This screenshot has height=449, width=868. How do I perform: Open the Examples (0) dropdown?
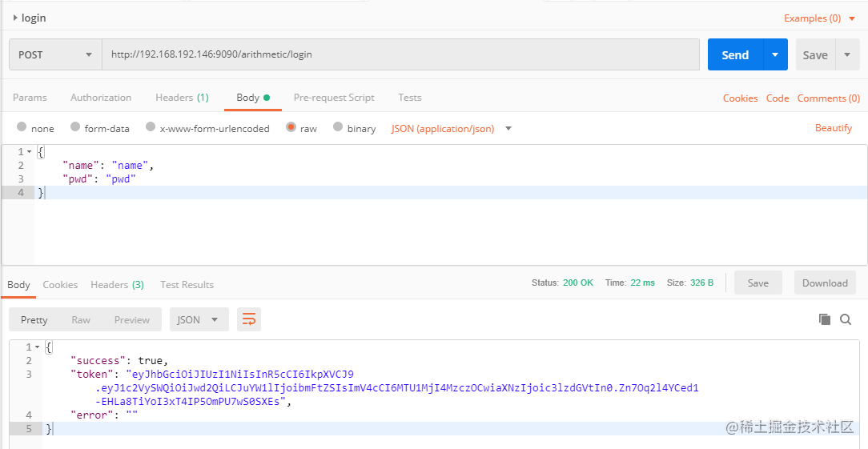820,18
